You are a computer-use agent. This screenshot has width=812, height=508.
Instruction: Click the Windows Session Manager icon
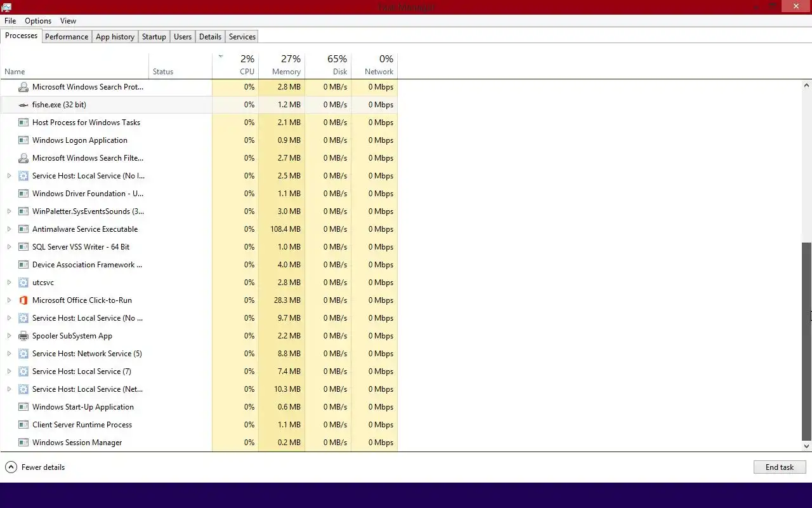(x=23, y=443)
